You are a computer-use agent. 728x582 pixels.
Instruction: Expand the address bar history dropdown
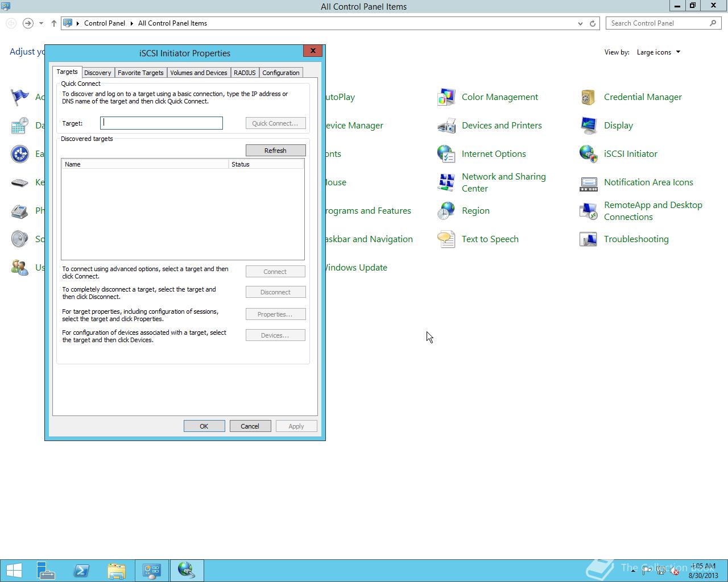click(x=580, y=23)
